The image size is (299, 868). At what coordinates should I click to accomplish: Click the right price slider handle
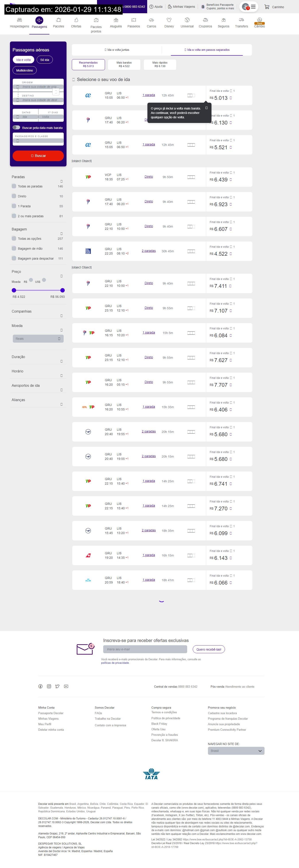coord(63,290)
